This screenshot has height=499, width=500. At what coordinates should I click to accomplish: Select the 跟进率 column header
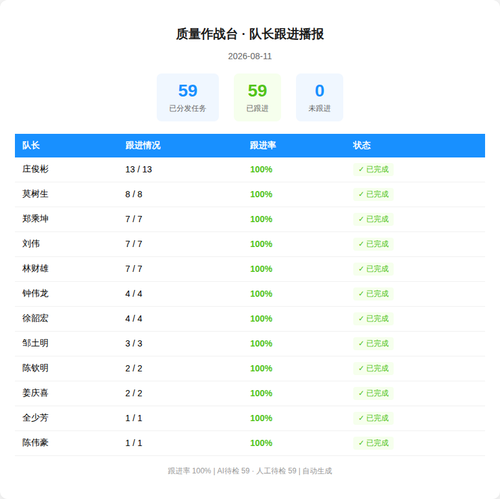(x=263, y=145)
